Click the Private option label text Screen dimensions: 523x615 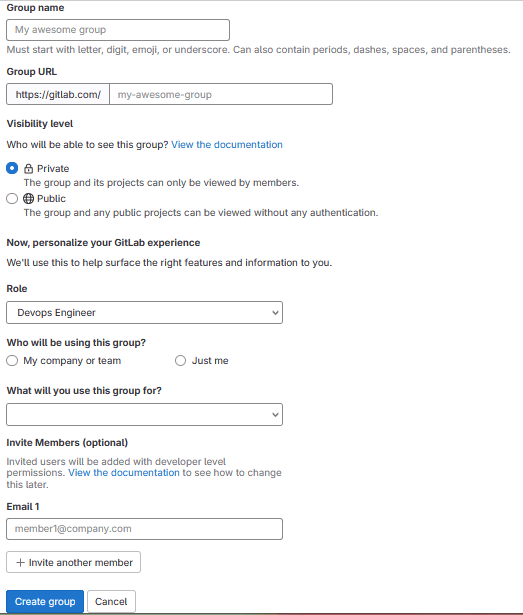click(53, 169)
